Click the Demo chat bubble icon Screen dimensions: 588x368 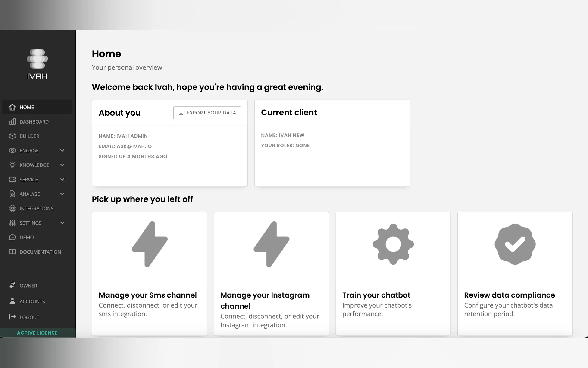tap(13, 237)
